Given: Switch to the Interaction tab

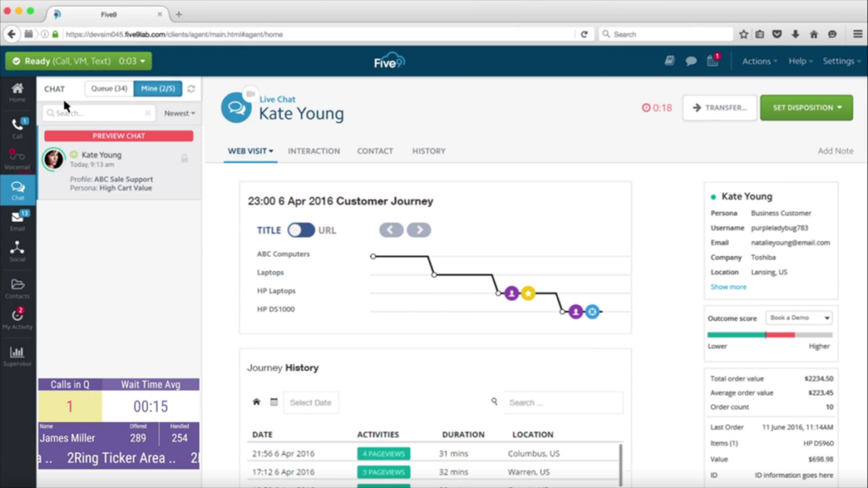Looking at the screenshot, I should [314, 151].
